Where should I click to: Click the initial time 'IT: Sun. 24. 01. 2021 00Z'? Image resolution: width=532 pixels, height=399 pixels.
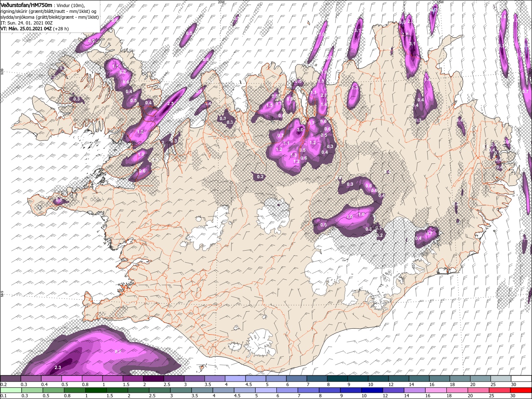27,23
